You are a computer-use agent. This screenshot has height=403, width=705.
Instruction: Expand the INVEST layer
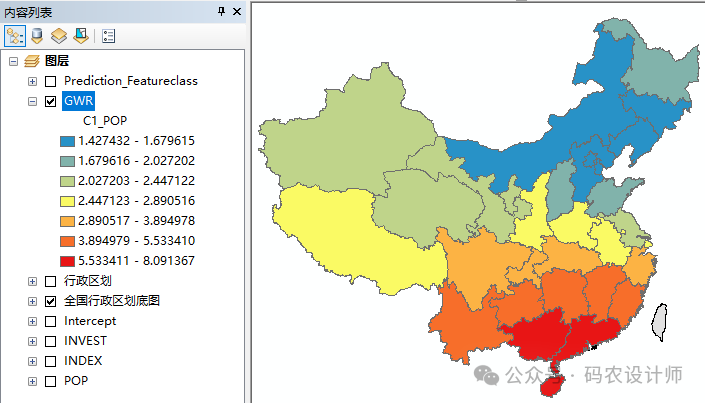pos(32,341)
